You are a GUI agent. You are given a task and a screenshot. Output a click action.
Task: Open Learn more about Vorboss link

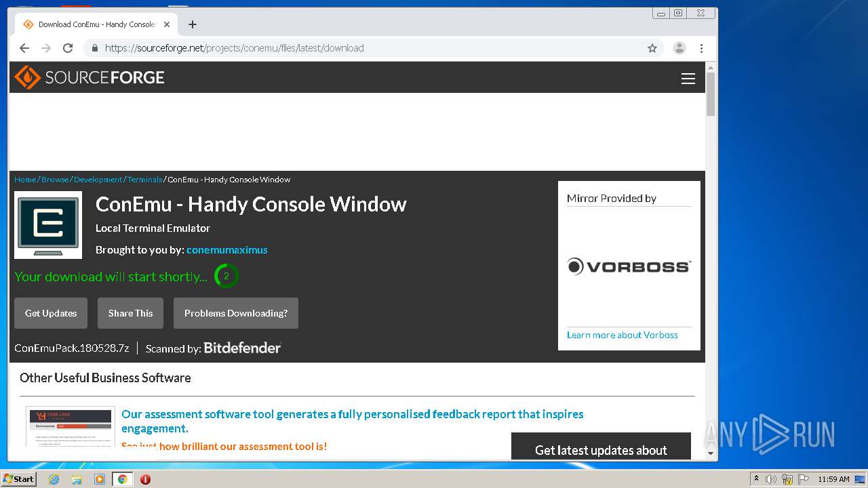(623, 335)
